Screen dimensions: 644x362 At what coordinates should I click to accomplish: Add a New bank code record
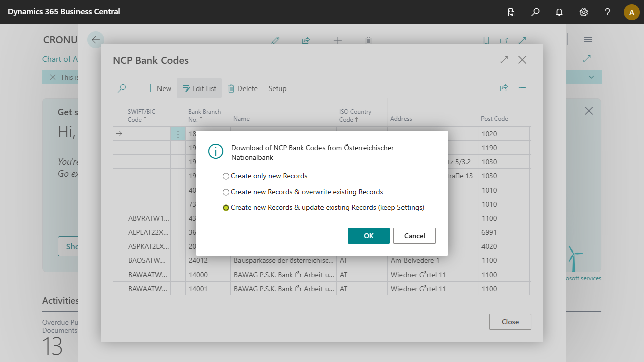point(159,88)
